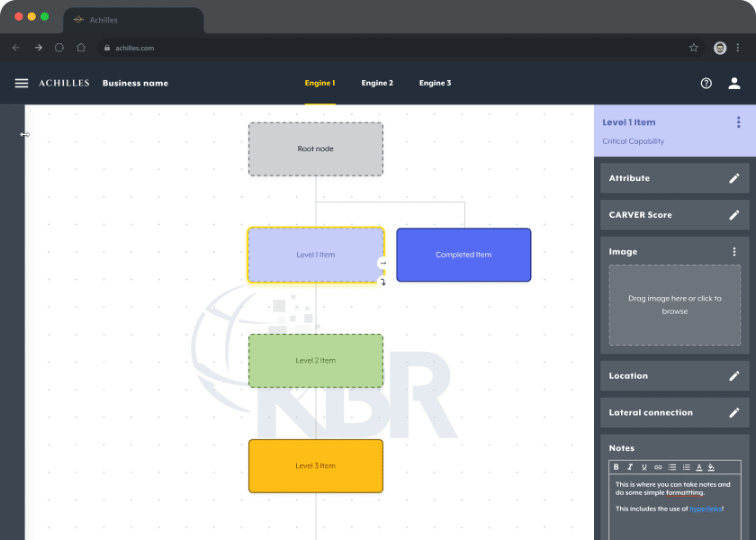Click the Location edit pencil

734,376
